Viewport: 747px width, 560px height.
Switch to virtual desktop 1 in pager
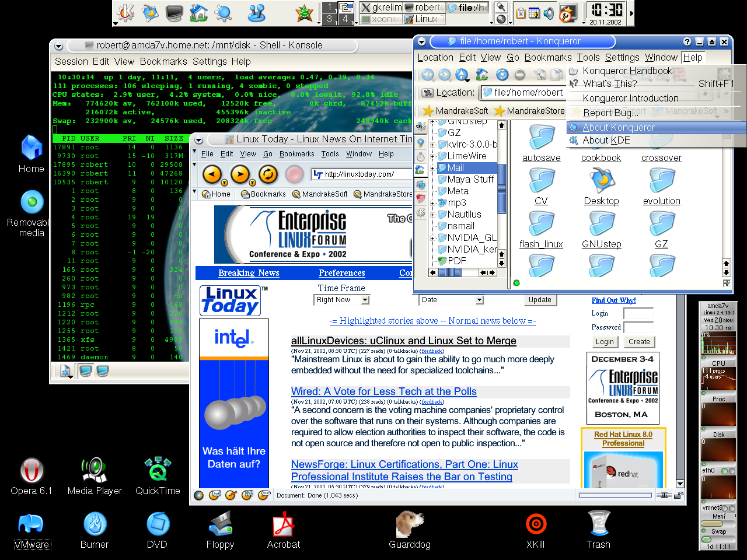pos(330,7)
